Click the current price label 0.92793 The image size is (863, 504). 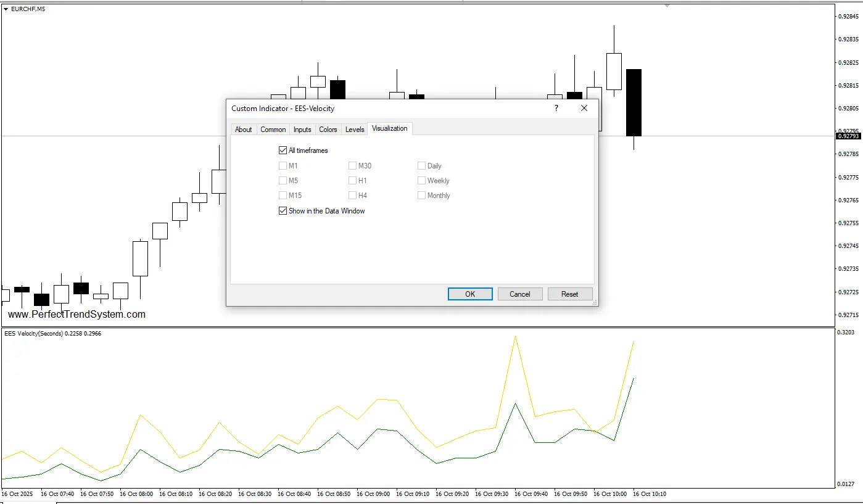pyautogui.click(x=847, y=136)
